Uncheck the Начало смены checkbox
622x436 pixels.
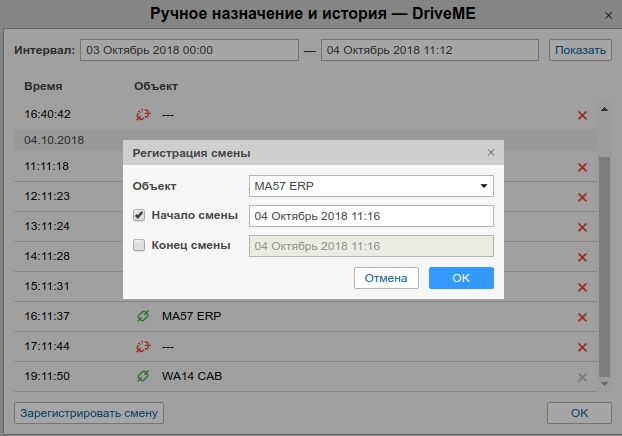(x=139, y=215)
